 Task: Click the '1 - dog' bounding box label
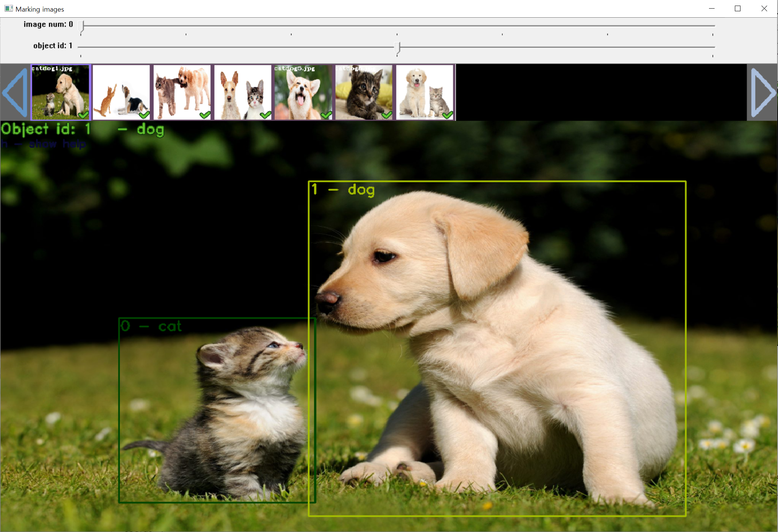[x=343, y=190]
